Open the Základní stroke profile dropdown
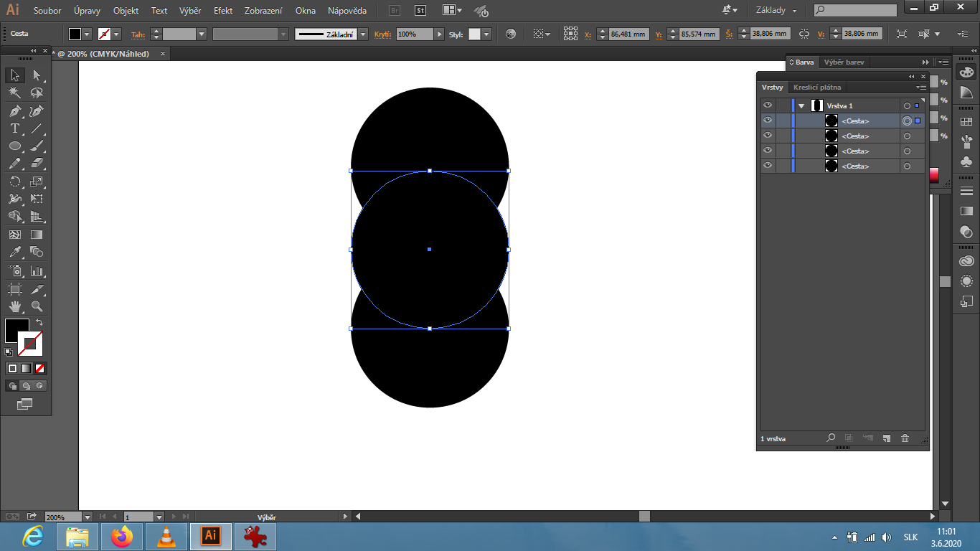The height and width of the screenshot is (551, 980). tap(363, 34)
